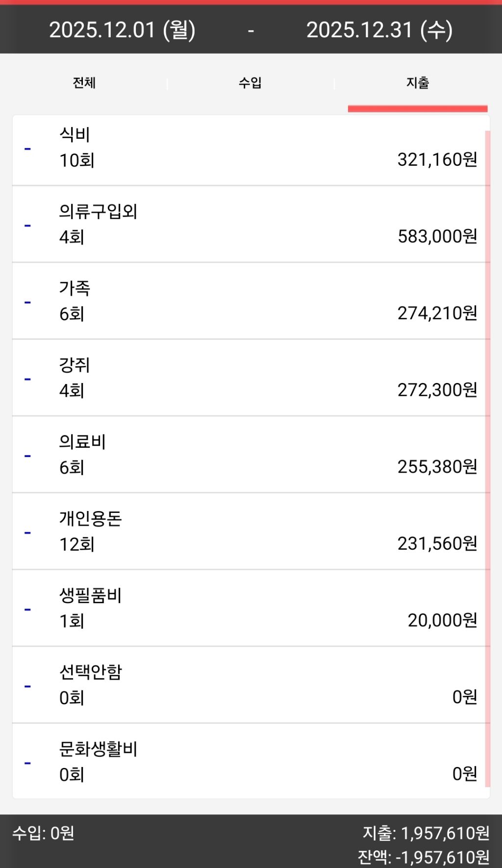This screenshot has height=868, width=502.
Task: Tap the minus icon beside 가족
Action: [27, 302]
